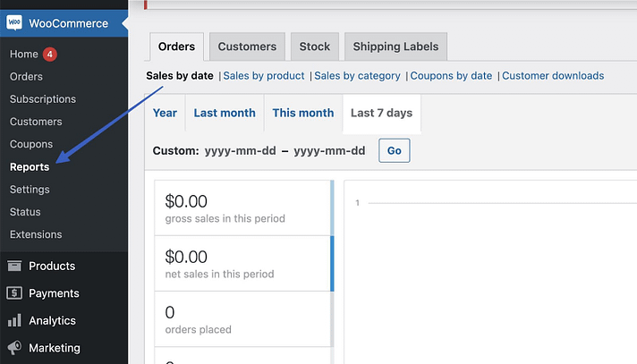
Task: Click the Payments dollar icon
Action: tap(14, 293)
